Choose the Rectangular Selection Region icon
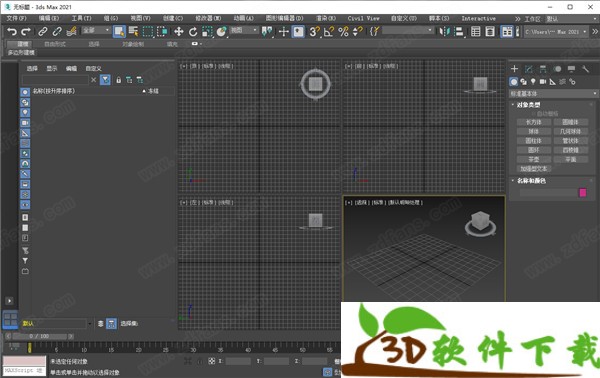600x378 pixels. pyautogui.click(x=148, y=31)
